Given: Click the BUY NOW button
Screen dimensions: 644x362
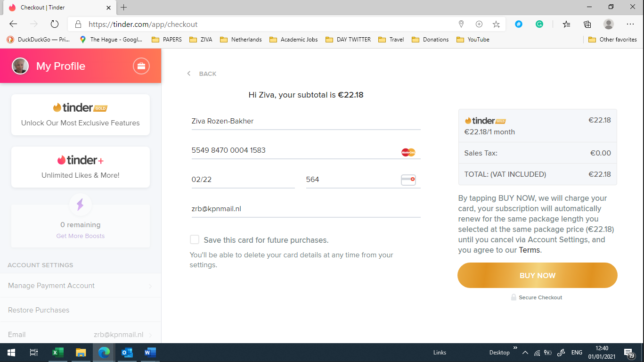Looking at the screenshot, I should [538, 275].
